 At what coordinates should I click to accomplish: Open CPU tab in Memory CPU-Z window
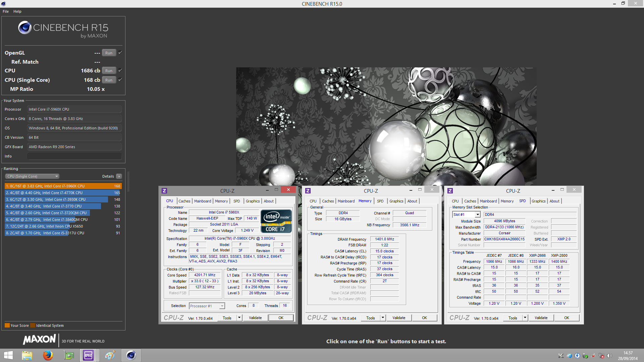click(x=313, y=201)
